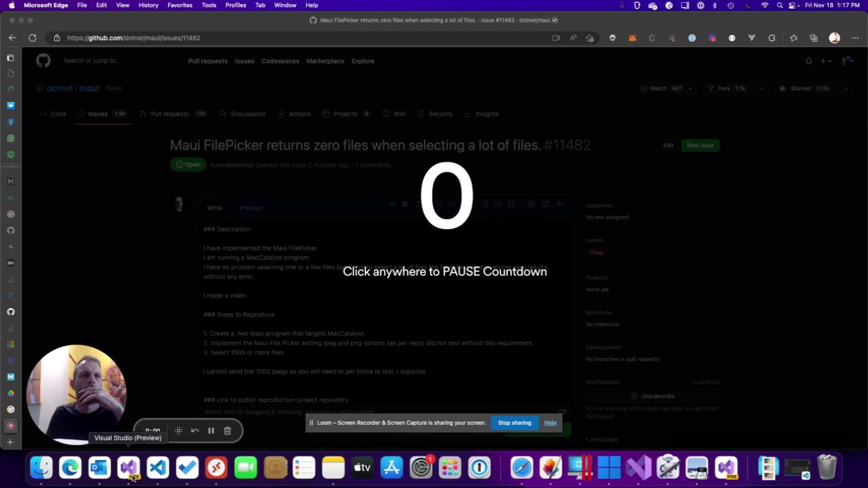Open the History menu

pos(149,5)
